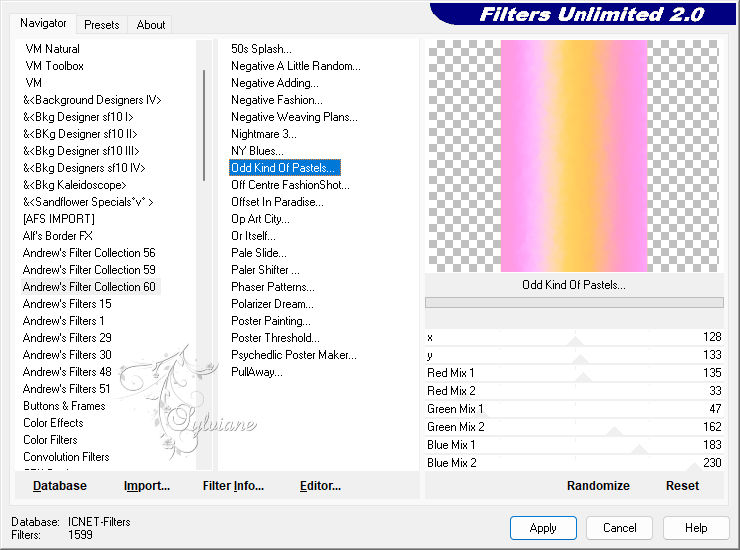Select &<Background Designers IV> category
The image size is (740, 550).
[92, 100]
